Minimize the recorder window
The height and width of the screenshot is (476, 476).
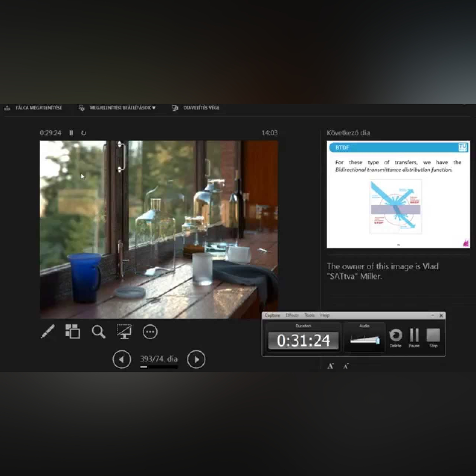[433, 315]
